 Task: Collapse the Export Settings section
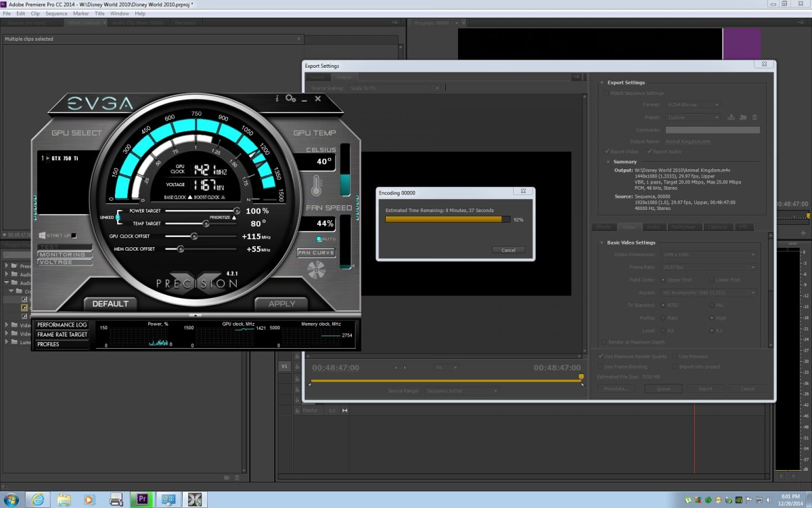601,83
